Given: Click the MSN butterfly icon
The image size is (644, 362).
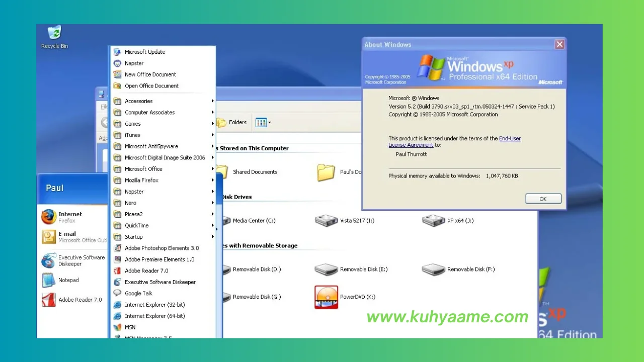Looking at the screenshot, I should coord(117,327).
